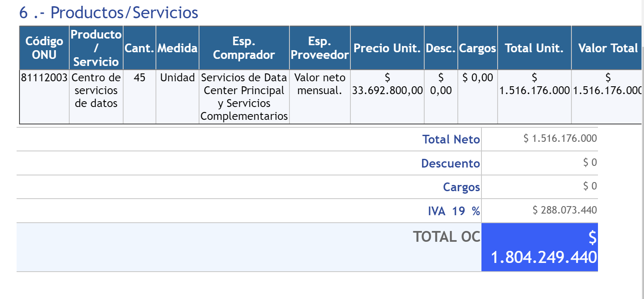The width and height of the screenshot is (644, 299).
Task: Click the Servicios de Data Center Principal cell
Action: (244, 97)
